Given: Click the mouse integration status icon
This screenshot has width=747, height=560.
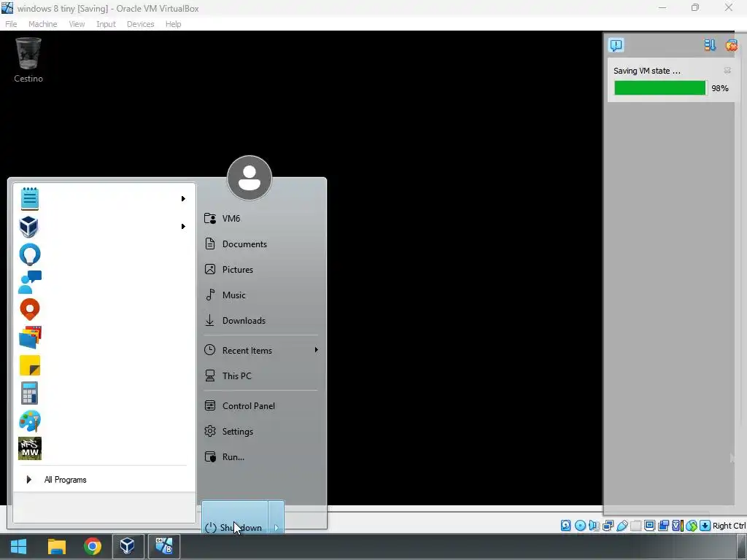Looking at the screenshot, I should pyautogui.click(x=692, y=525).
